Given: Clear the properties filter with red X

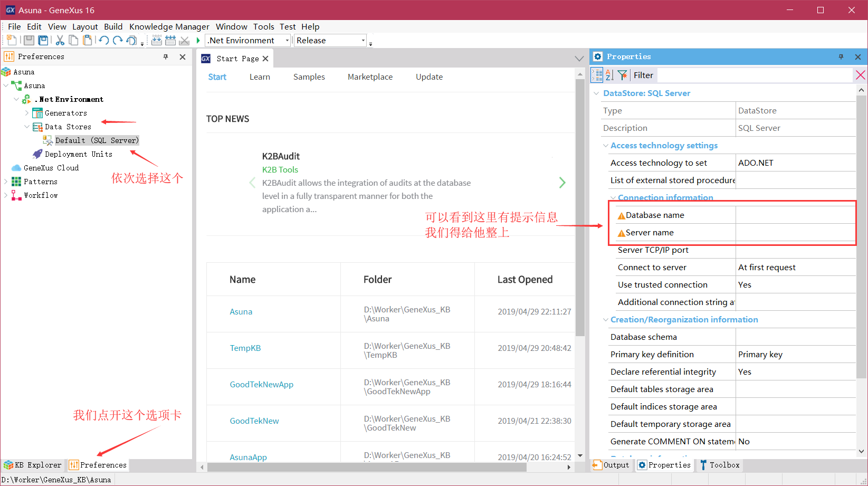Looking at the screenshot, I should point(860,75).
